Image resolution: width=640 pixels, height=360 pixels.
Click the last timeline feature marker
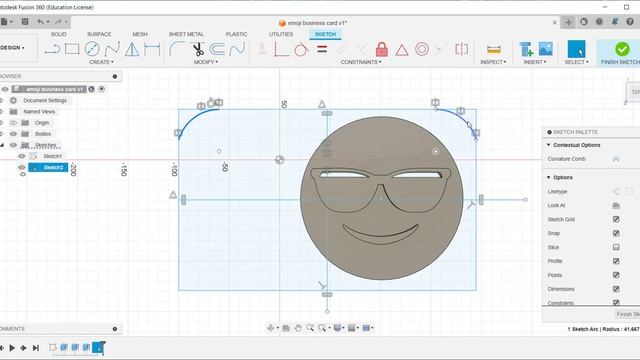(98, 347)
